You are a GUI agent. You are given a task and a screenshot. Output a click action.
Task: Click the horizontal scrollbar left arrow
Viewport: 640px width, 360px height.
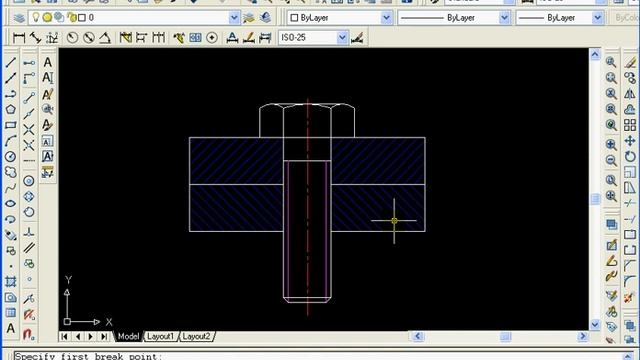pos(417,336)
